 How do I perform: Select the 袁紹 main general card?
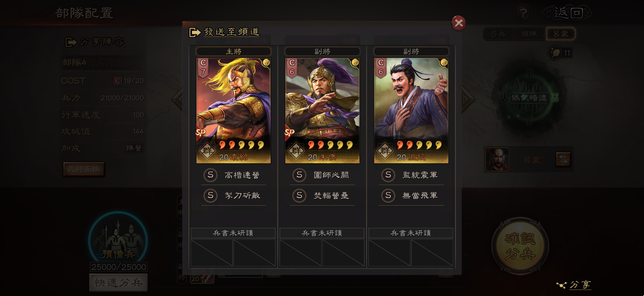pos(233,110)
